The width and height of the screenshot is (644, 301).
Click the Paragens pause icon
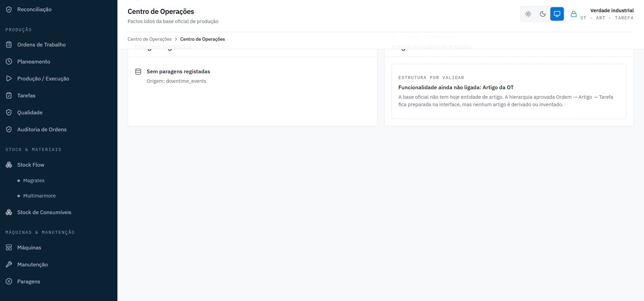[x=9, y=282]
